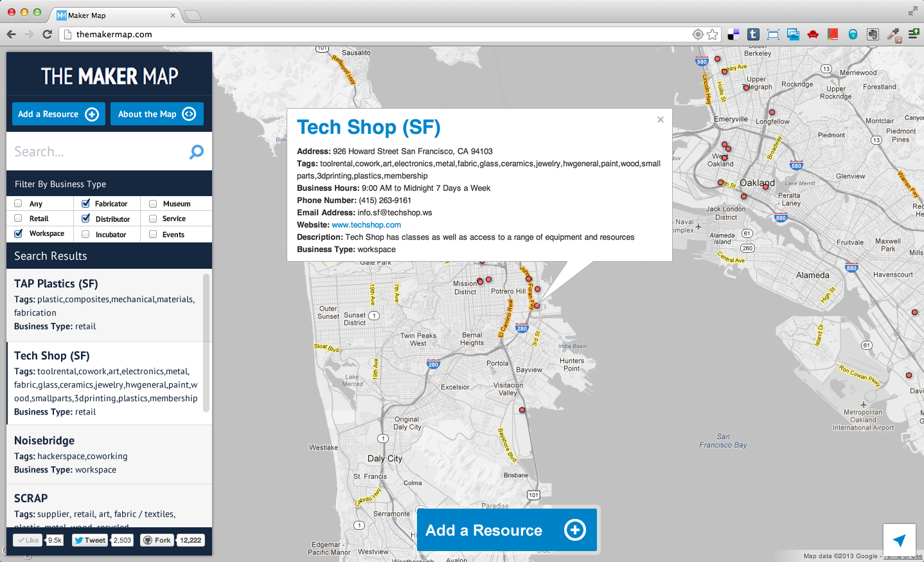The width and height of the screenshot is (924, 562).
Task: Check the Any business type filter
Action: [x=18, y=203]
